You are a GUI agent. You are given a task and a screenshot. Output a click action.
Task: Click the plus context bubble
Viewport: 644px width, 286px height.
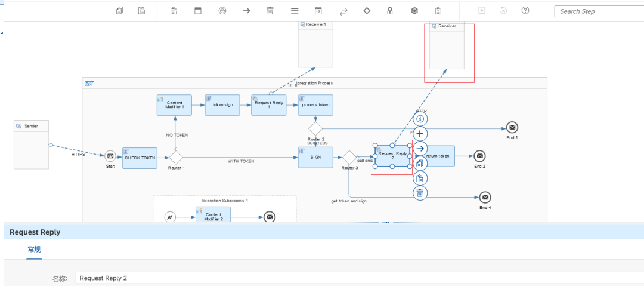click(x=420, y=134)
